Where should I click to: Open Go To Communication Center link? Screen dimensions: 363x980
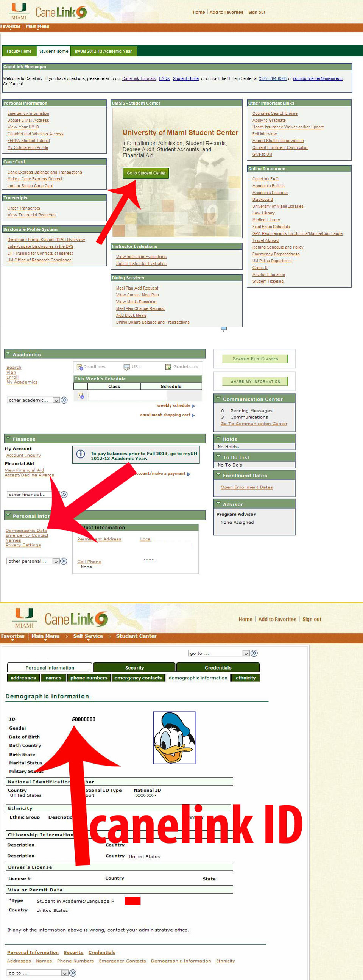coord(254,424)
